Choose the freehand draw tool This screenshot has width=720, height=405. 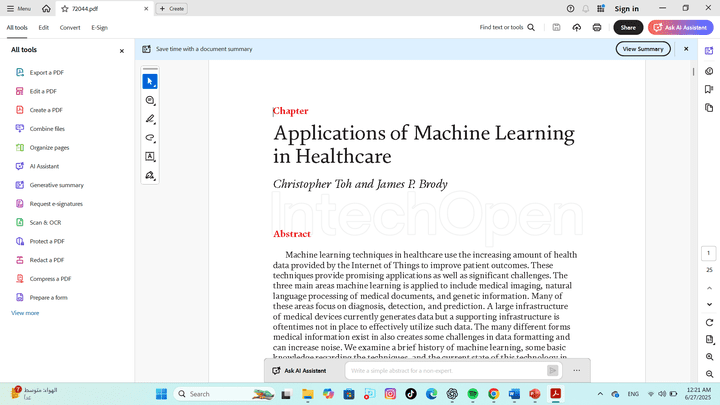click(x=150, y=138)
